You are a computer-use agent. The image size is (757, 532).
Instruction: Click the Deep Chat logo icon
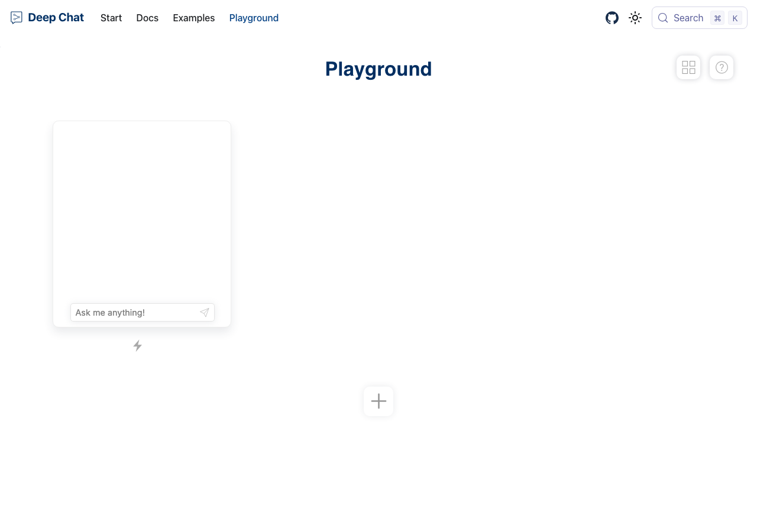[x=17, y=18]
